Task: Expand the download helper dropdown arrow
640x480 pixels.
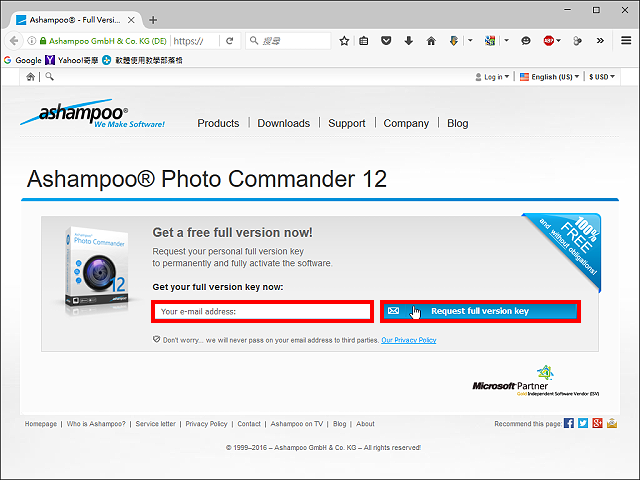Action: tap(470, 41)
